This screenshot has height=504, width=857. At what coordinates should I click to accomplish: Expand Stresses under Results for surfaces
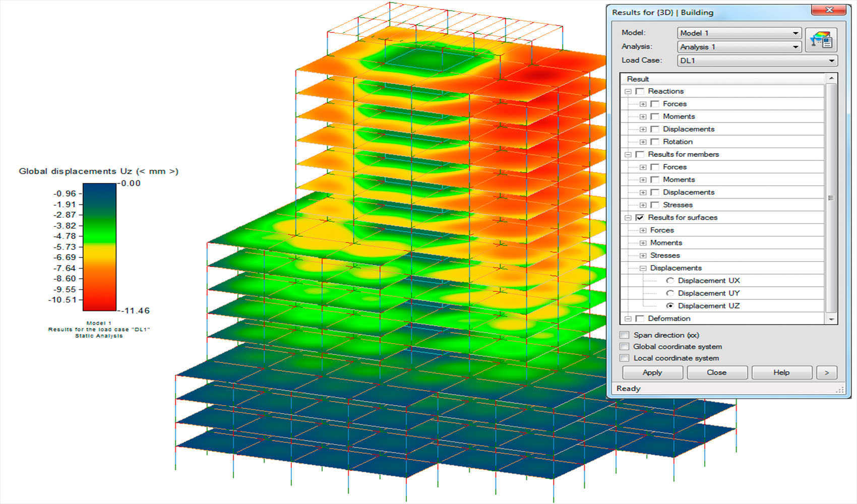[643, 255]
